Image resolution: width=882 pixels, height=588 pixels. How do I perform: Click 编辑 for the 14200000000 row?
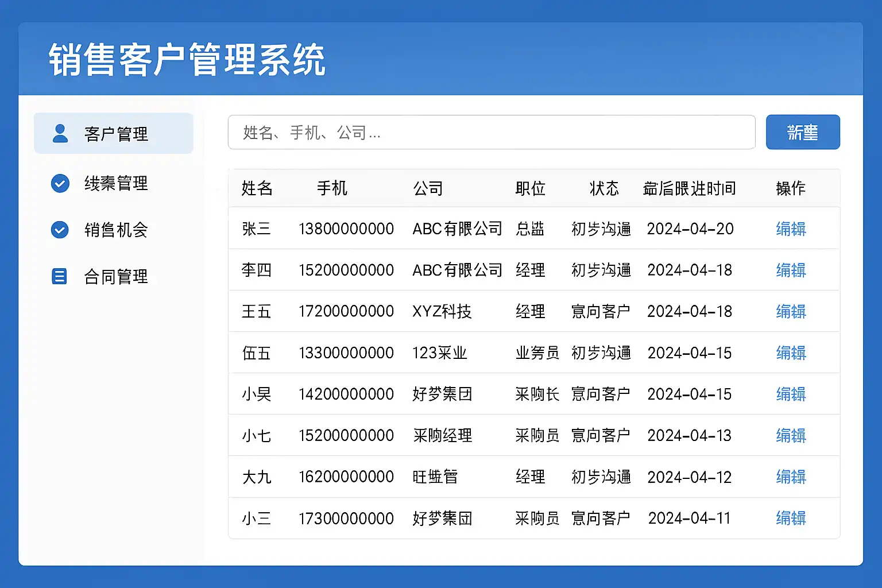791,394
